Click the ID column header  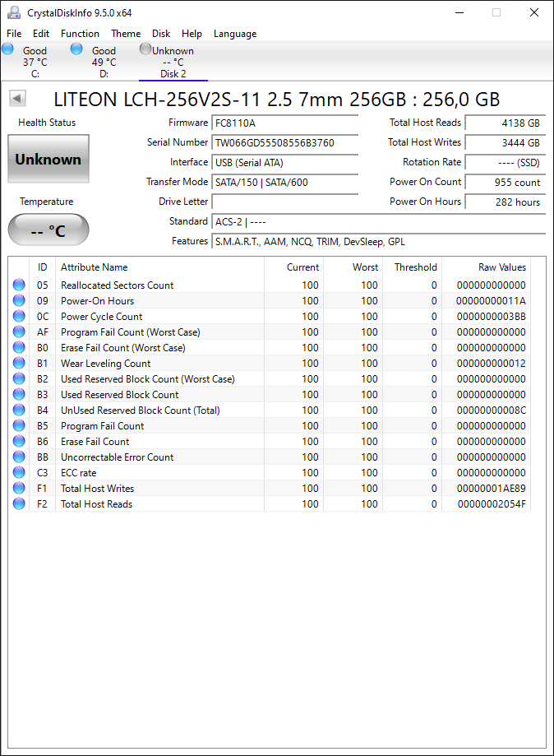click(x=43, y=267)
